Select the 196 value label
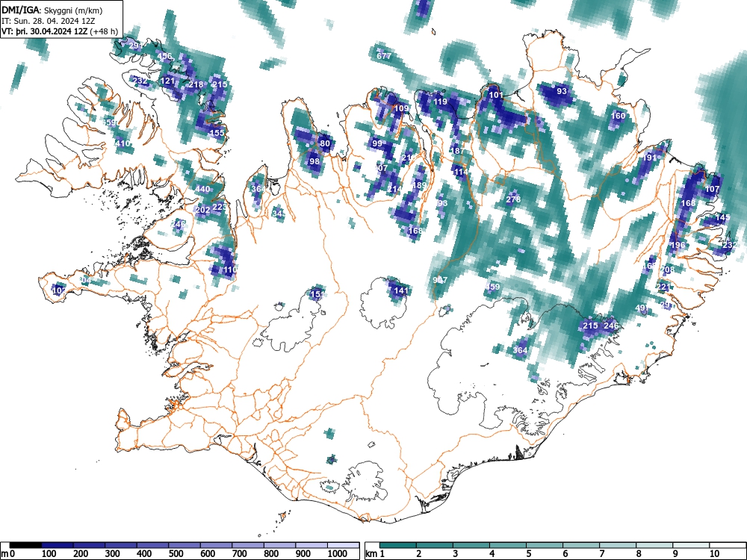This screenshot has height=560, width=747. click(678, 245)
